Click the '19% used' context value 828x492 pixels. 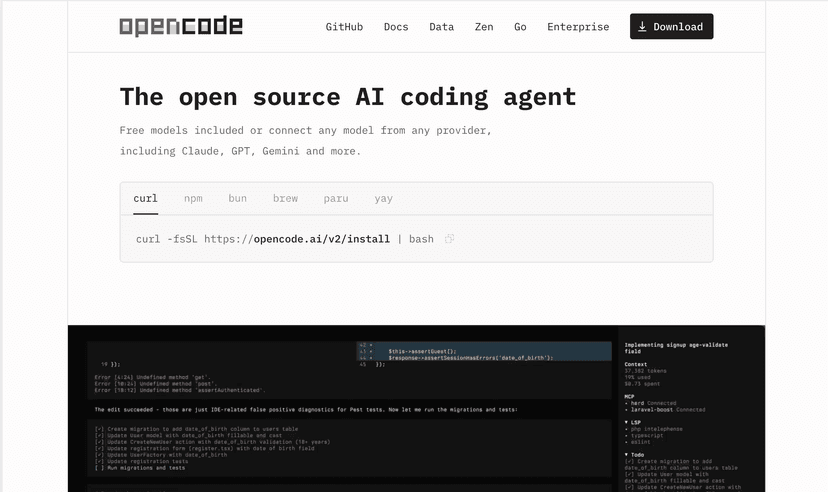pos(637,377)
